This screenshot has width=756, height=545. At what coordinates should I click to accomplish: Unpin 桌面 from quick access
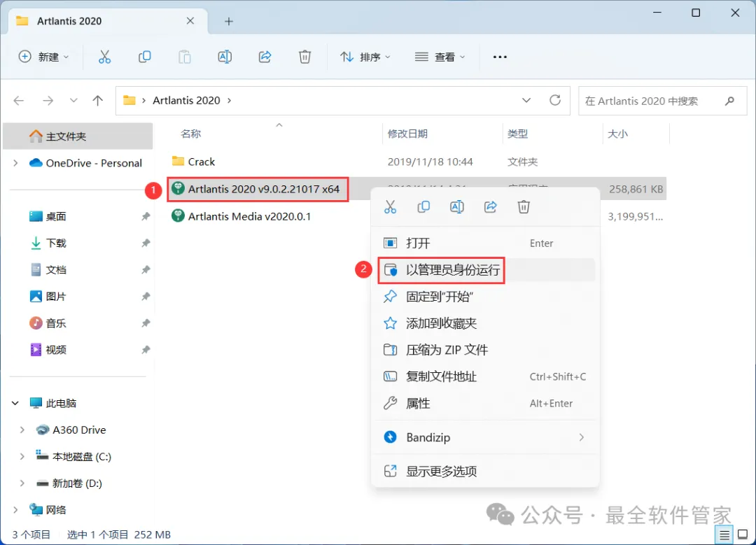[146, 216]
